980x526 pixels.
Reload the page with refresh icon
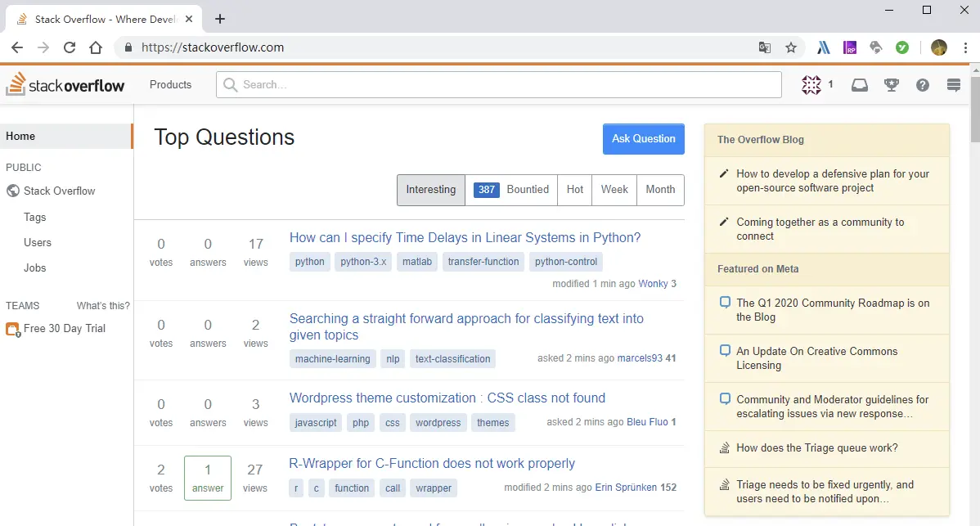[x=70, y=47]
